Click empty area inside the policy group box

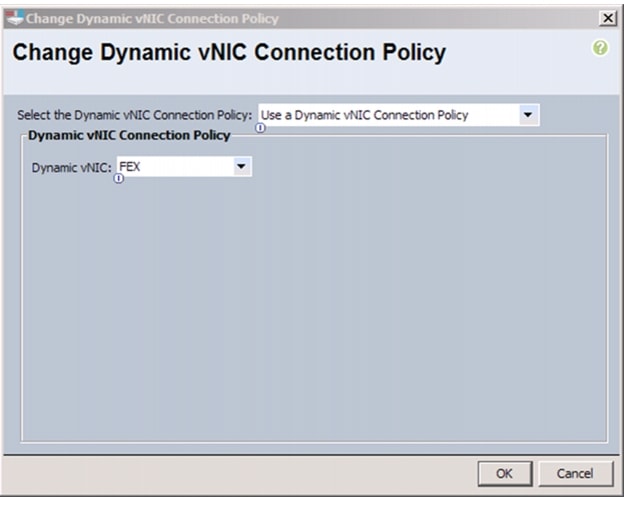click(x=312, y=320)
